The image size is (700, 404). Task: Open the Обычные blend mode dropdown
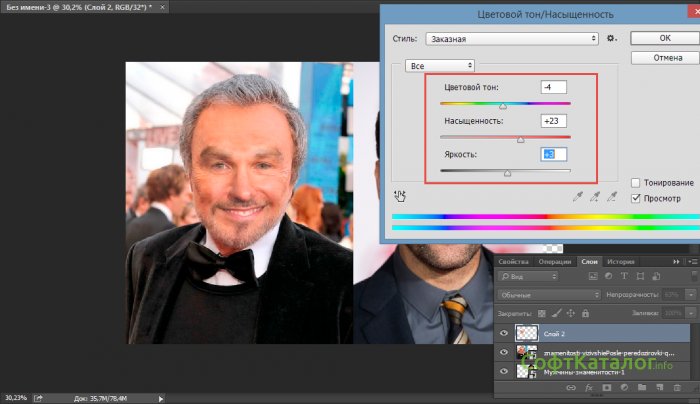point(546,296)
